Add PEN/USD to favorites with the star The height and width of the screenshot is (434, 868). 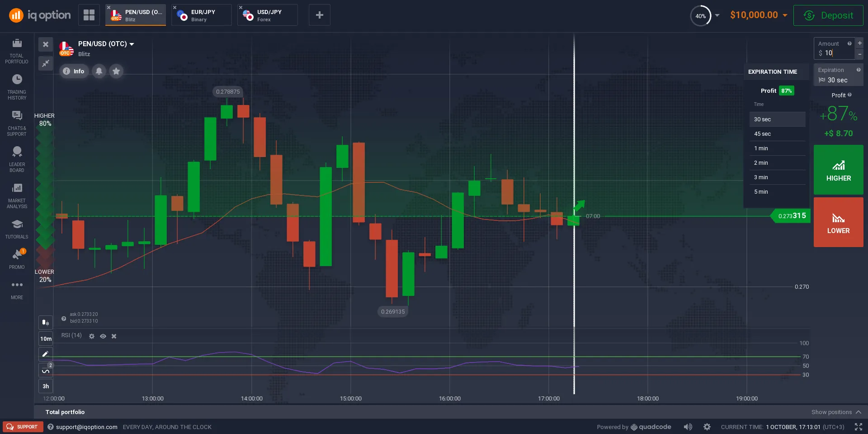tap(116, 71)
